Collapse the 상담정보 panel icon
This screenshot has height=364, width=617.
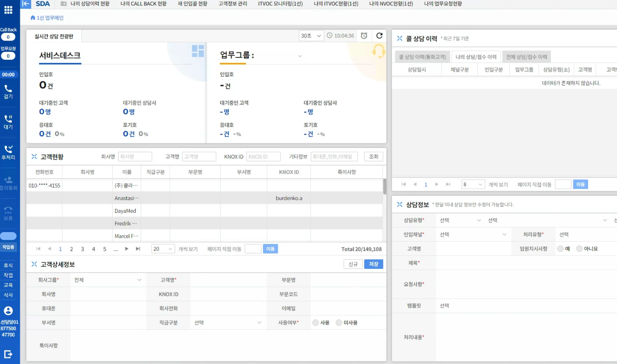400,205
